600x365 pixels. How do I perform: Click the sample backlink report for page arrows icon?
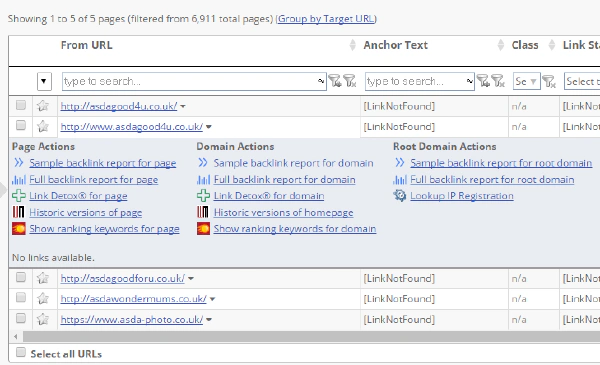click(18, 163)
